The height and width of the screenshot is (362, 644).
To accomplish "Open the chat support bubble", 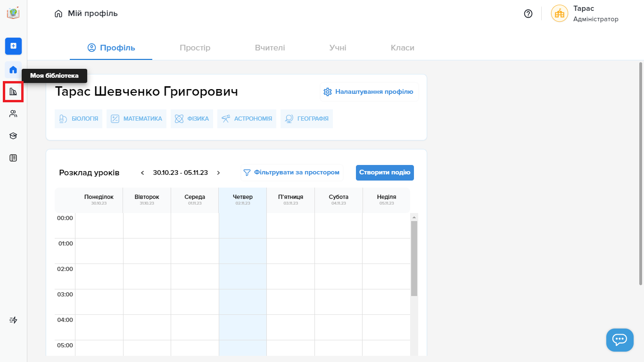I will coord(619,340).
